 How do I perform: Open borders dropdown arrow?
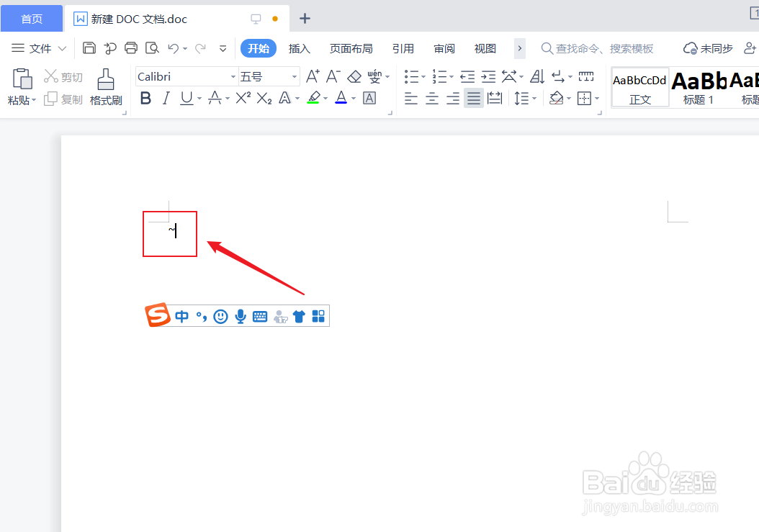(x=597, y=99)
